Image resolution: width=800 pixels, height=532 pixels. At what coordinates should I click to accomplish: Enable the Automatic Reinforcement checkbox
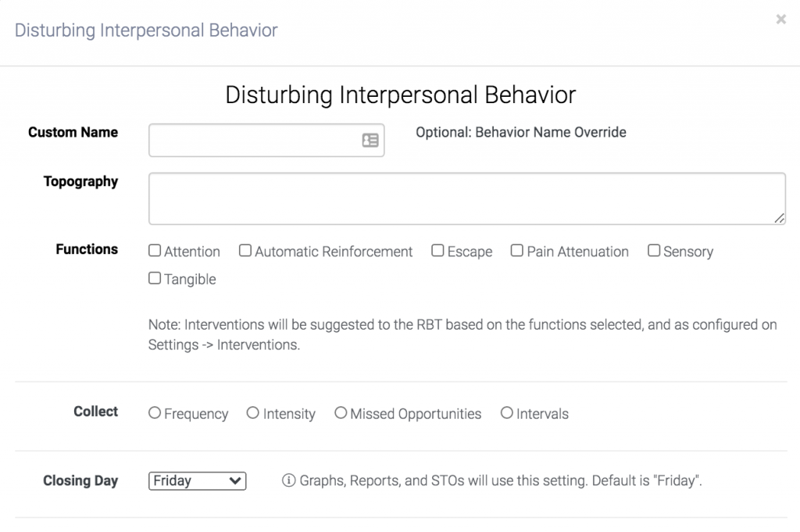point(245,251)
